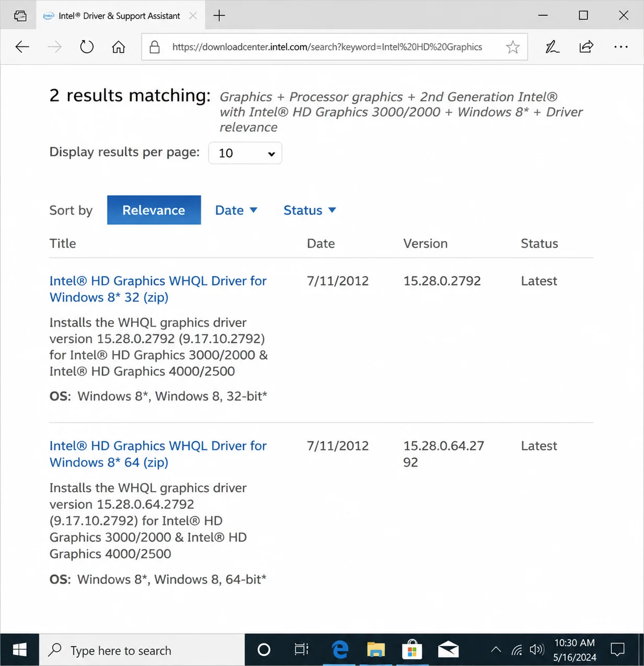Sort results by Relevance
Image resolution: width=644 pixels, height=666 pixels.
(x=154, y=210)
